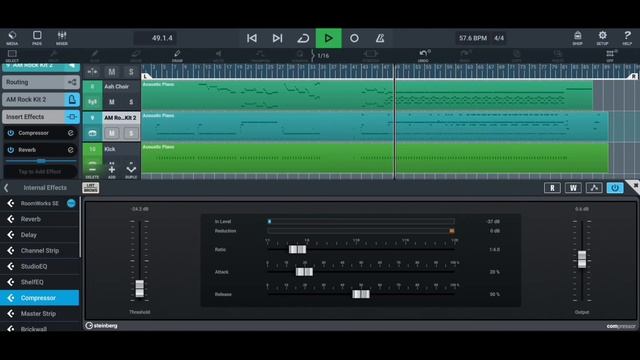The height and width of the screenshot is (360, 640).
Task: Go back from Internal Effects list
Action: [6, 188]
